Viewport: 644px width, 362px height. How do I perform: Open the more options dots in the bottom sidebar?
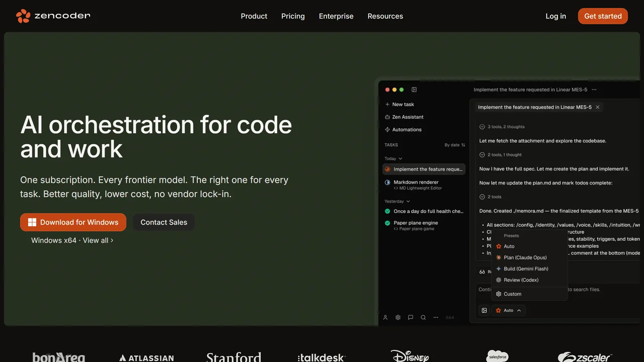pyautogui.click(x=436, y=317)
